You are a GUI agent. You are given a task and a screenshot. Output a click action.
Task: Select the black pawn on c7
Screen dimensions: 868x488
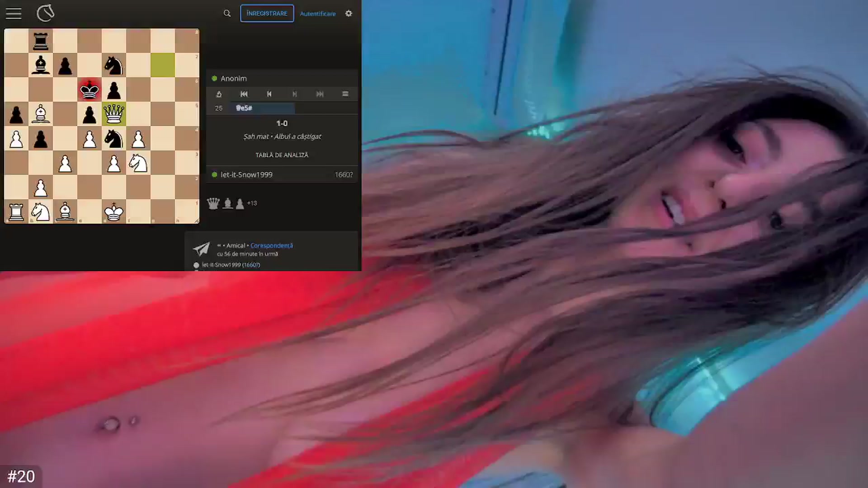pyautogui.click(x=65, y=65)
